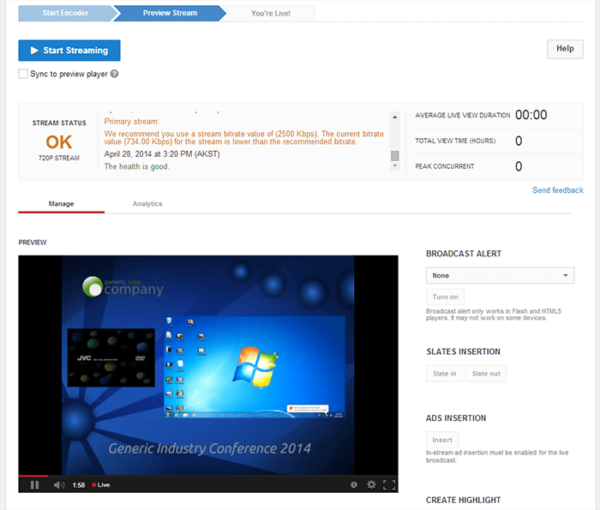Click the 00:00 average view duration value
Viewport: 600px width, 510px height.
531,115
